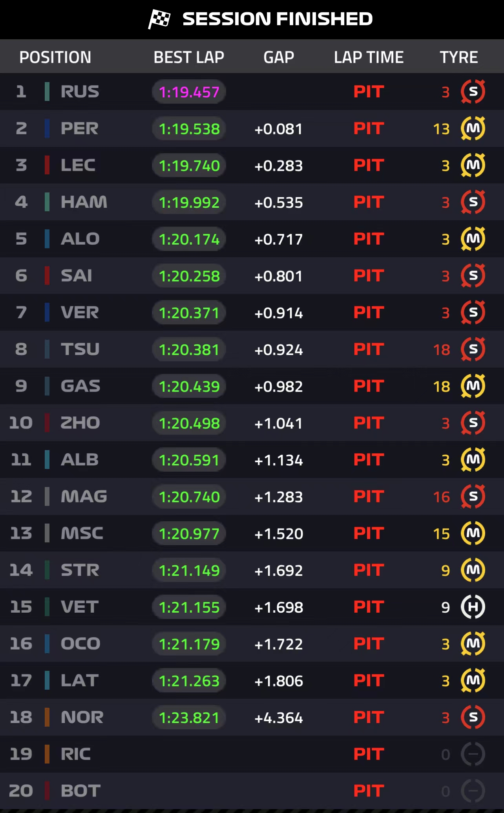Click Bottas's empty tyre icon

473,791
